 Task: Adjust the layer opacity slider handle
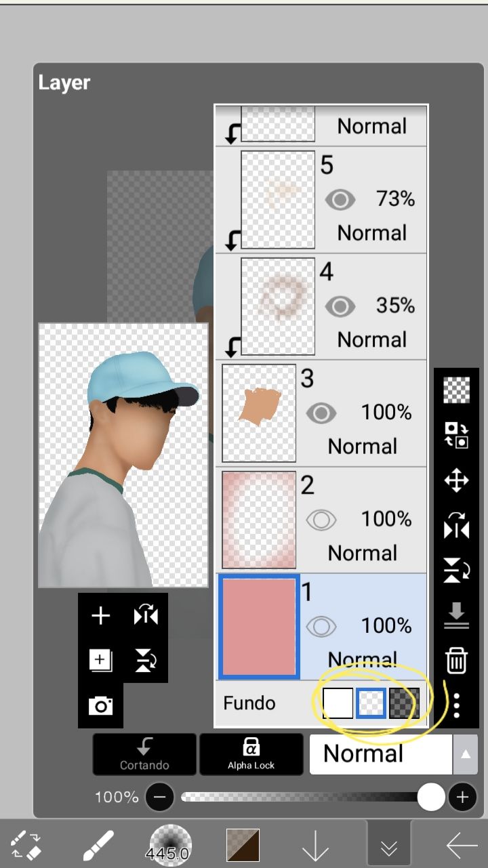[x=431, y=798]
